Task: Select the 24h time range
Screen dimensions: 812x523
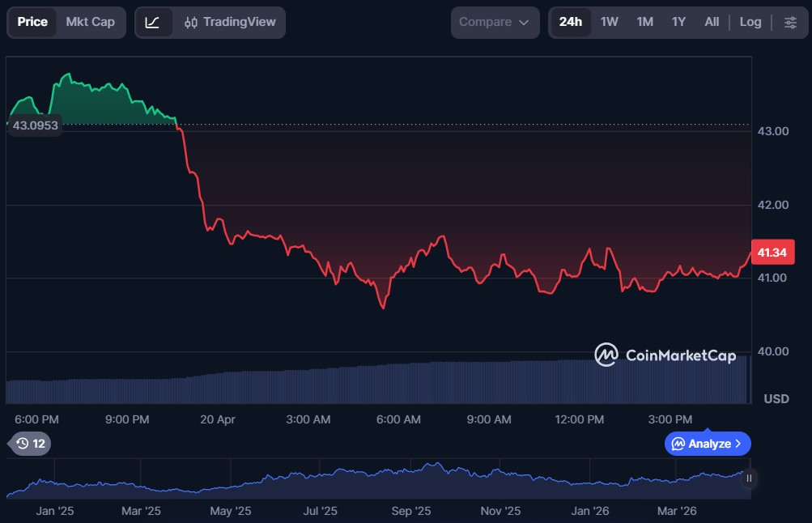Action: tap(570, 22)
